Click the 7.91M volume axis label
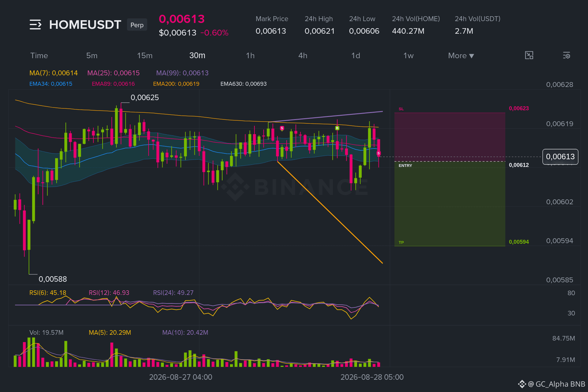 tap(565, 360)
